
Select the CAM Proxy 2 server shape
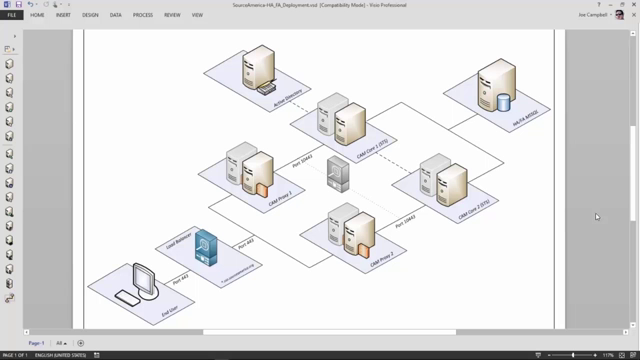351,231
